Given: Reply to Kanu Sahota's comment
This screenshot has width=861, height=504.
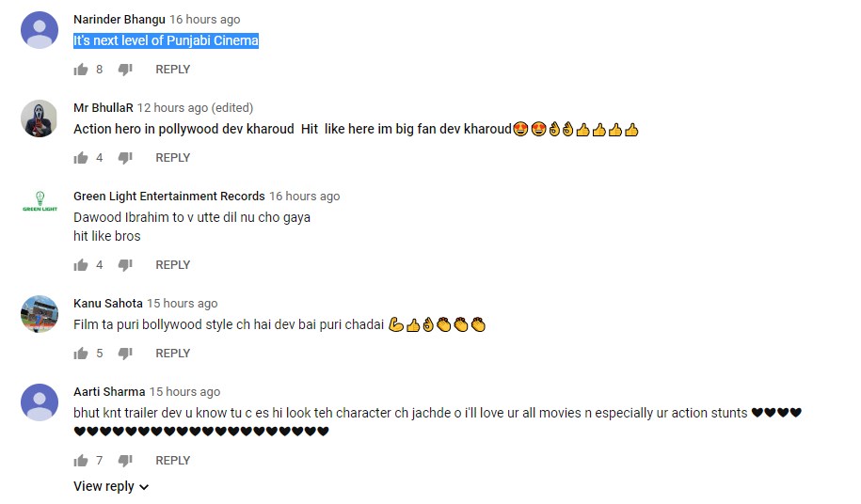Looking at the screenshot, I should pyautogui.click(x=172, y=354).
